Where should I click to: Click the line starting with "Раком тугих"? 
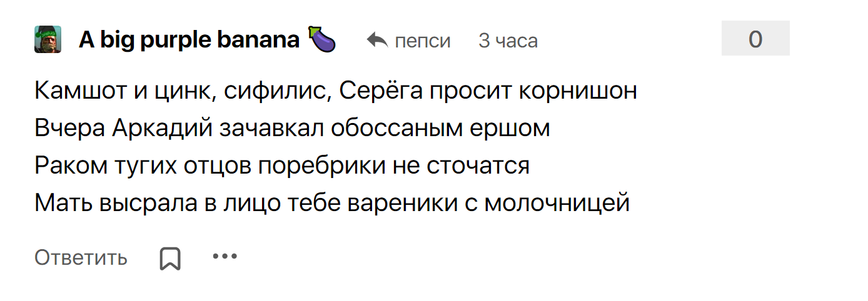281,166
